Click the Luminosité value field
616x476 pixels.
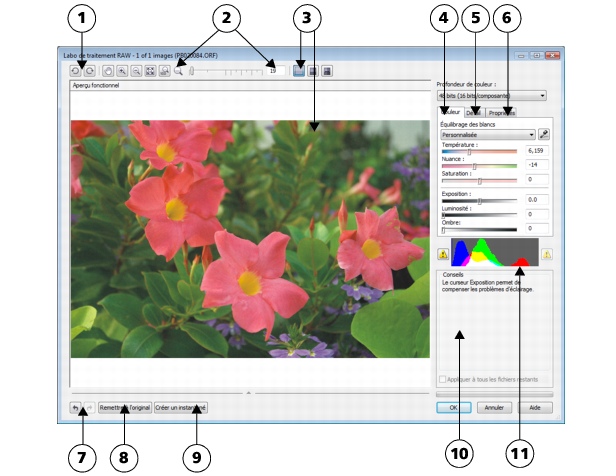click(x=537, y=214)
